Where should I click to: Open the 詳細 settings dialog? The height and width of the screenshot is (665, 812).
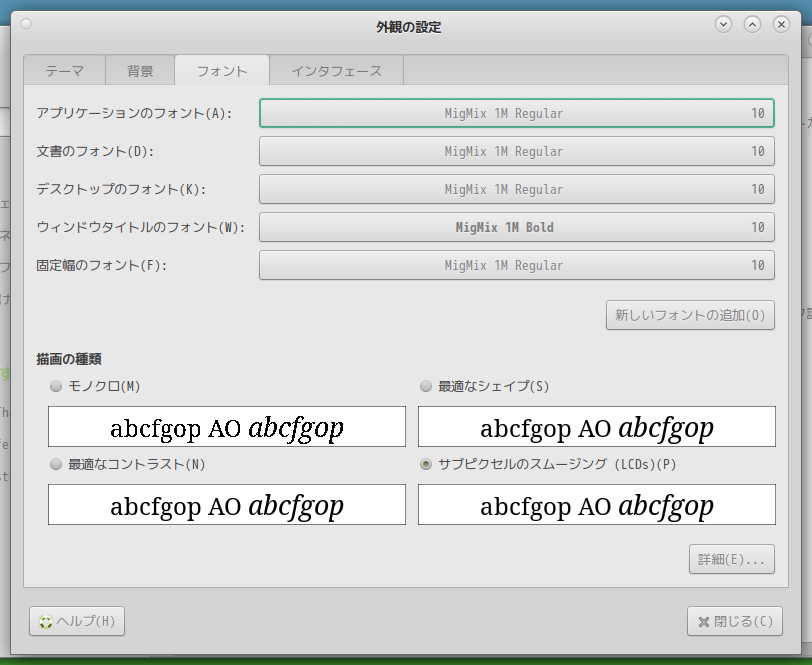[x=731, y=559]
